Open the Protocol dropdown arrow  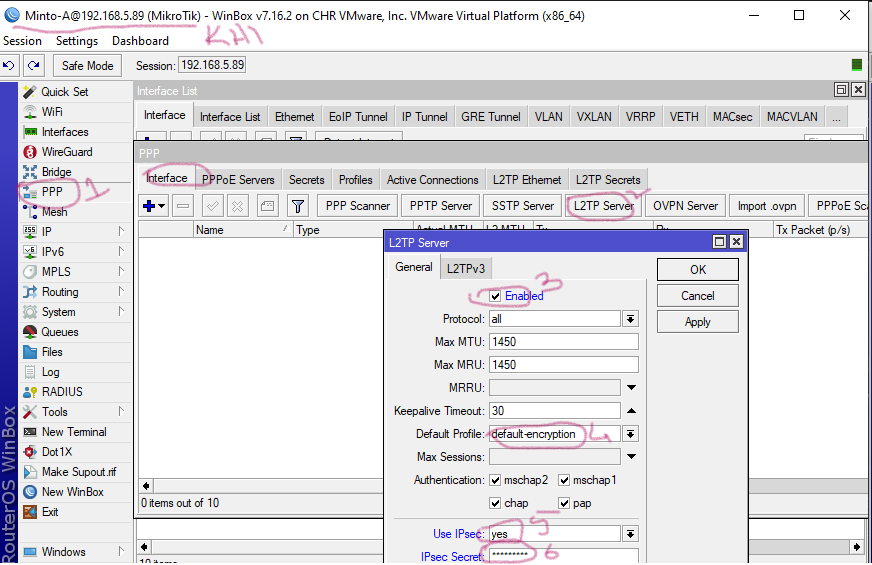pos(631,319)
